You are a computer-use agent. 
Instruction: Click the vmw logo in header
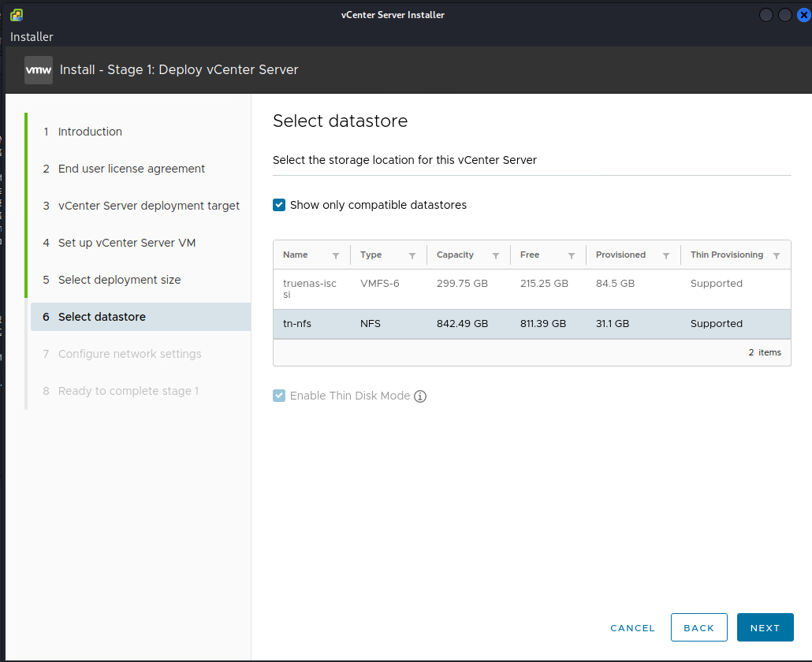point(39,69)
